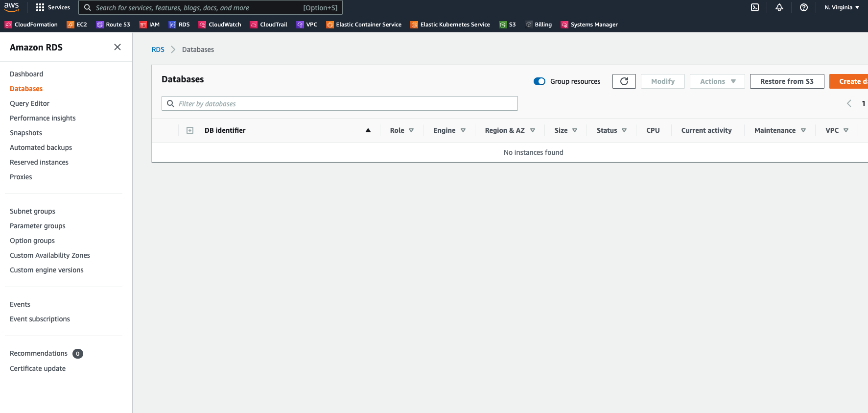Open Parameter groups page
This screenshot has height=413, width=868.
(37, 226)
